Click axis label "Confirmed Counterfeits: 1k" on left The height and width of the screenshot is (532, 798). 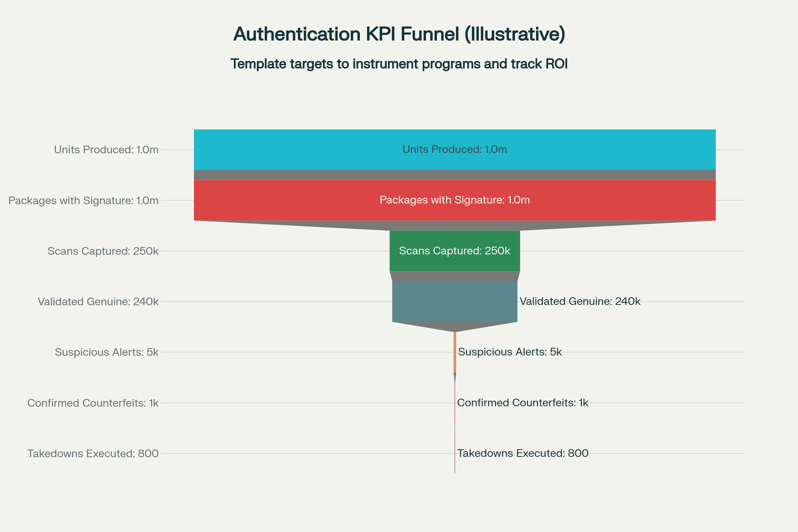pyautogui.click(x=93, y=403)
